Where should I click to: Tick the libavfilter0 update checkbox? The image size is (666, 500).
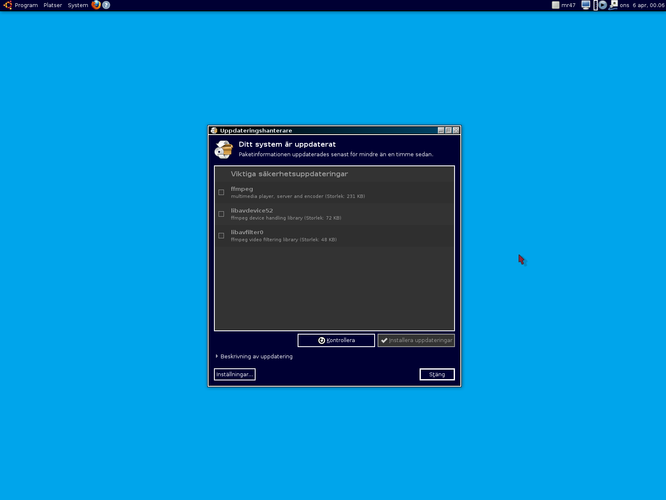[x=221, y=236]
